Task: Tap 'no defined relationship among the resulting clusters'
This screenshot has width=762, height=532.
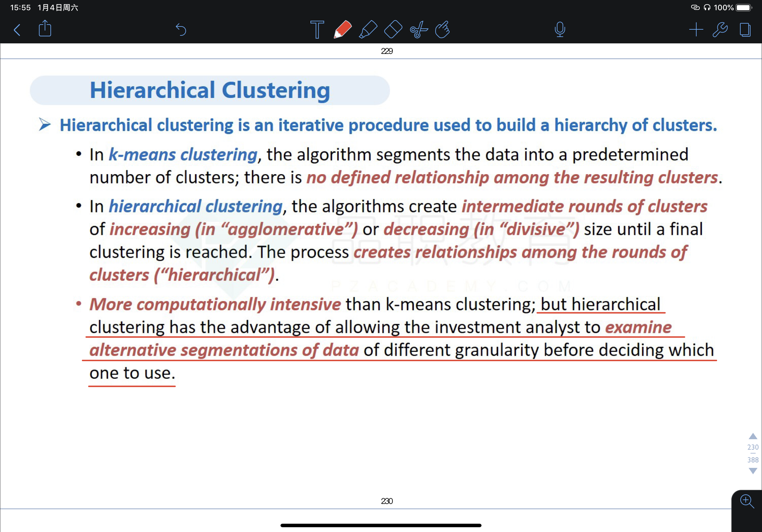Action: (x=512, y=177)
